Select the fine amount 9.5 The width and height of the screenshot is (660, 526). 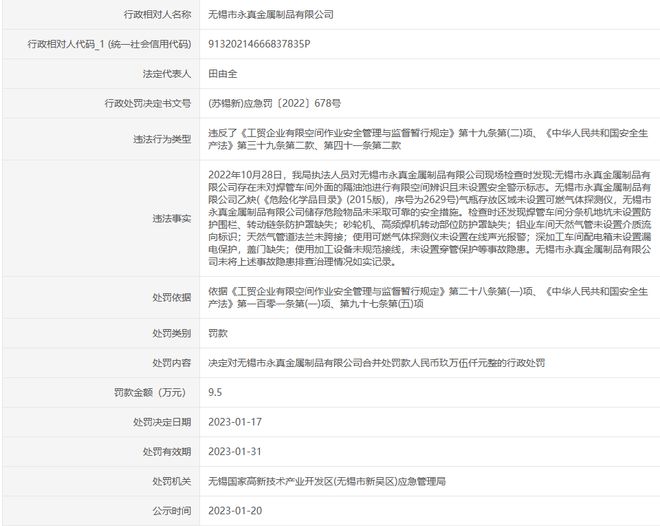[215, 393]
